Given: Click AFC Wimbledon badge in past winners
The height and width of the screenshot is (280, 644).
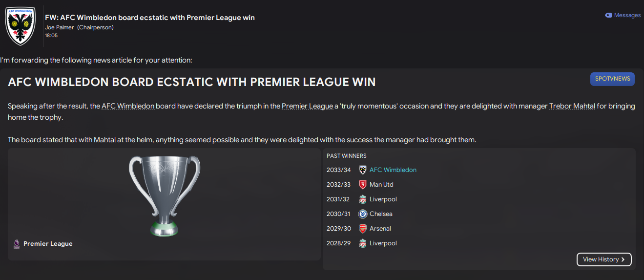Looking at the screenshot, I should [x=362, y=170].
